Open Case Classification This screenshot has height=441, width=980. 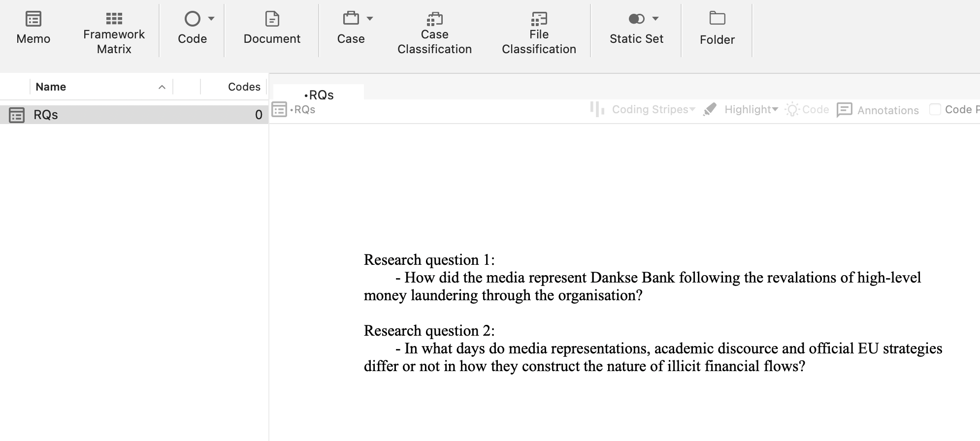(434, 19)
